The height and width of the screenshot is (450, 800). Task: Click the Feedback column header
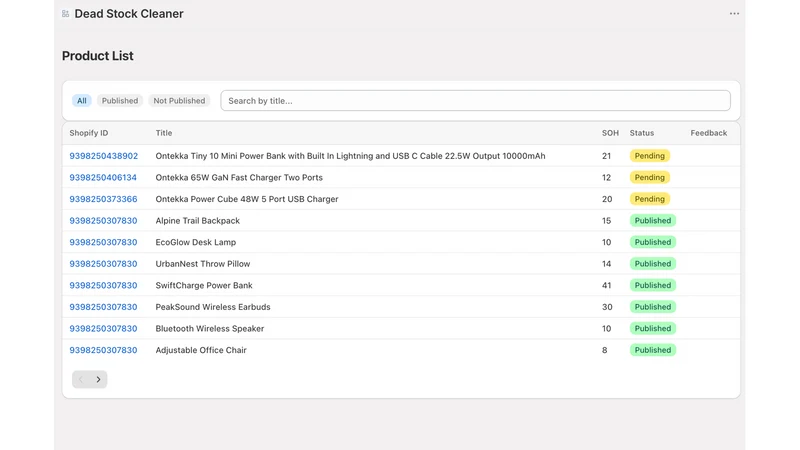point(709,133)
